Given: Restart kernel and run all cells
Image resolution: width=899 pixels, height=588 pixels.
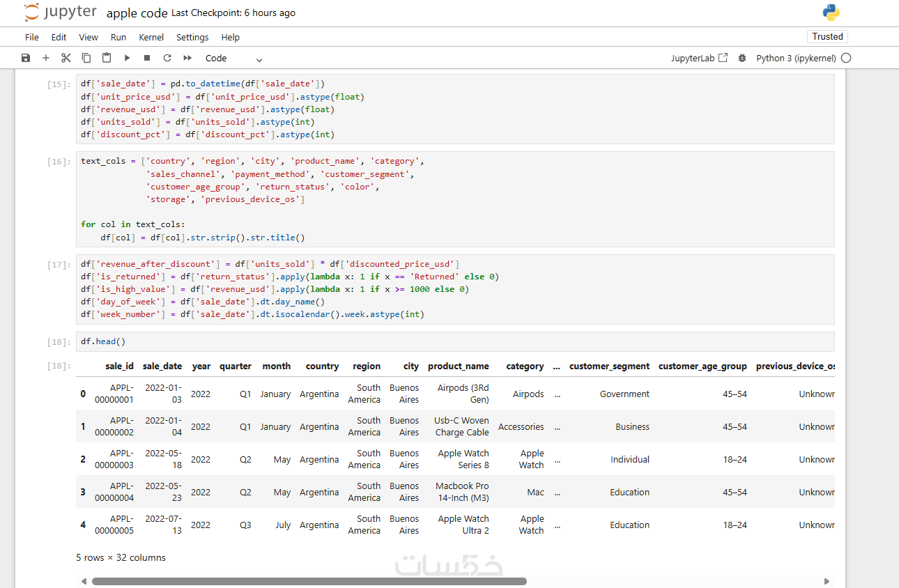Looking at the screenshot, I should [187, 59].
